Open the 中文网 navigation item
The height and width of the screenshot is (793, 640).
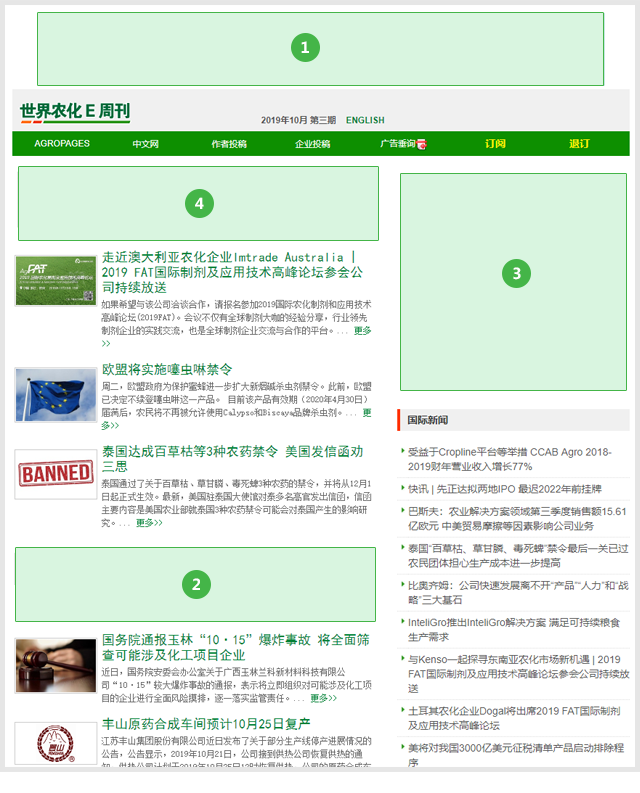pos(146,144)
